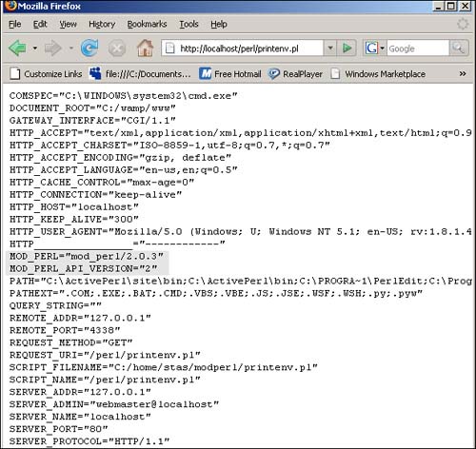Open the Free Hotmail bookmark

pos(230,74)
